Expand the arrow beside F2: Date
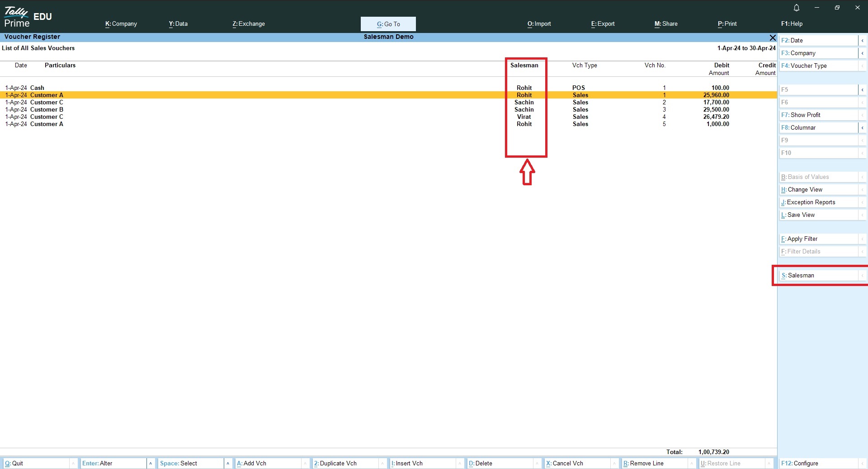868x469 pixels. (862, 41)
